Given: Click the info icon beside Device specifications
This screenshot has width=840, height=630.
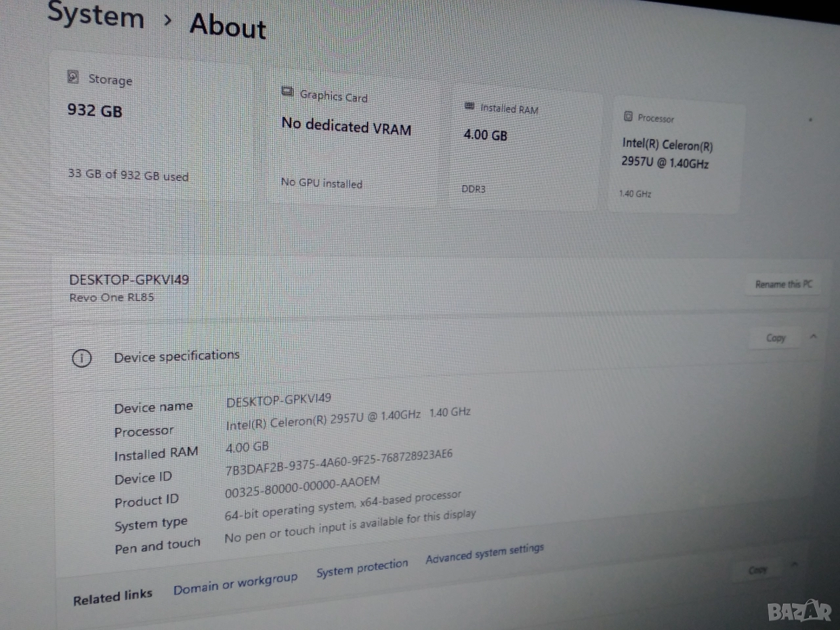Looking at the screenshot, I should pyautogui.click(x=82, y=358).
